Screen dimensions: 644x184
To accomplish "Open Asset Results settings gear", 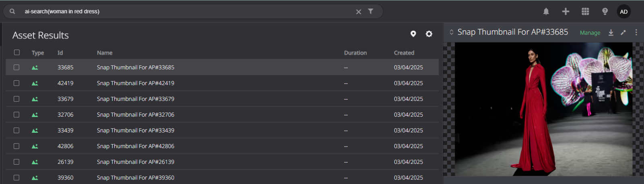I will 429,34.
